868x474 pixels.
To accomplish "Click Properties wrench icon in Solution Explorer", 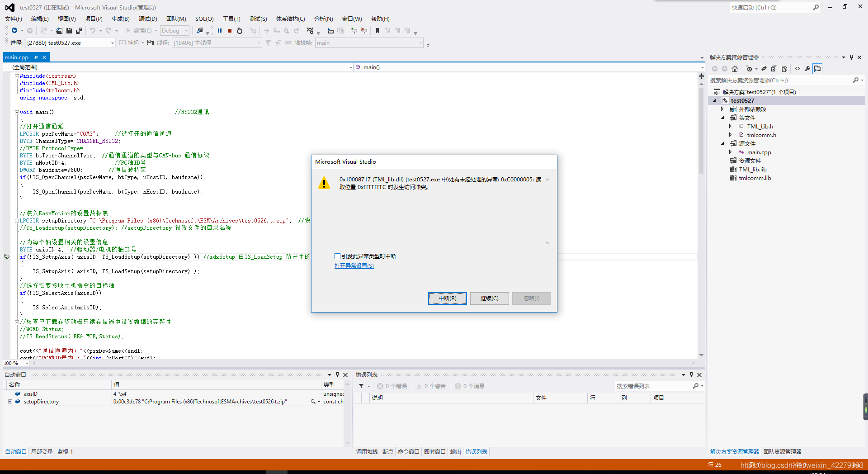I will coord(807,69).
